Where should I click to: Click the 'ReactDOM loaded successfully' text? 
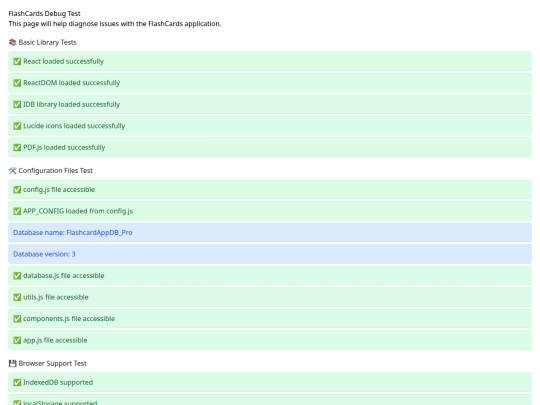[x=72, y=83]
